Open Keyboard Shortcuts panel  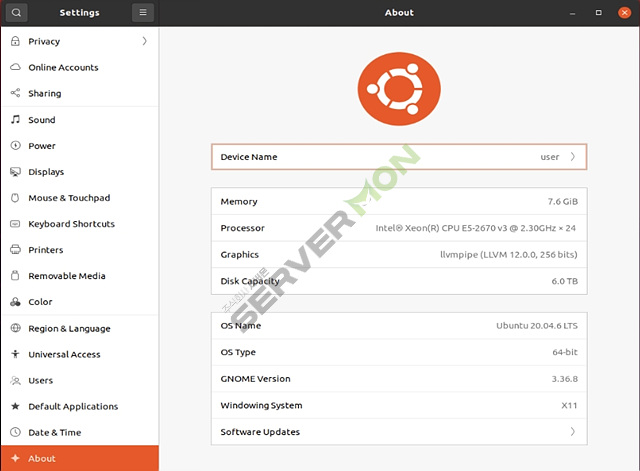tap(80, 224)
